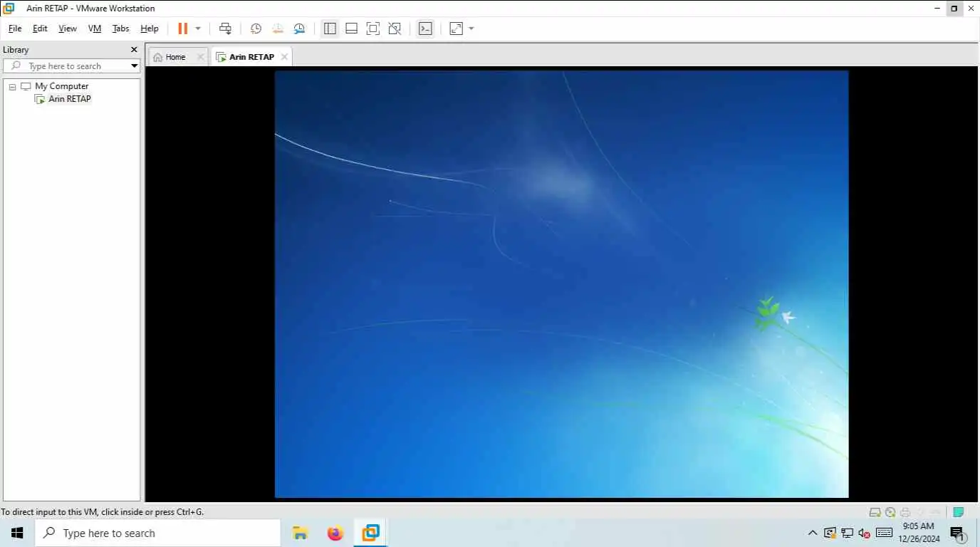This screenshot has width=980, height=547.
Task: Take a snapshot of this virtual machine
Action: pyautogui.click(x=256, y=28)
